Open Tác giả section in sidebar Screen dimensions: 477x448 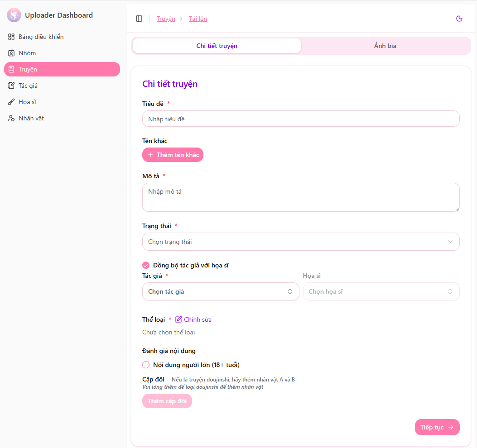[x=28, y=86]
